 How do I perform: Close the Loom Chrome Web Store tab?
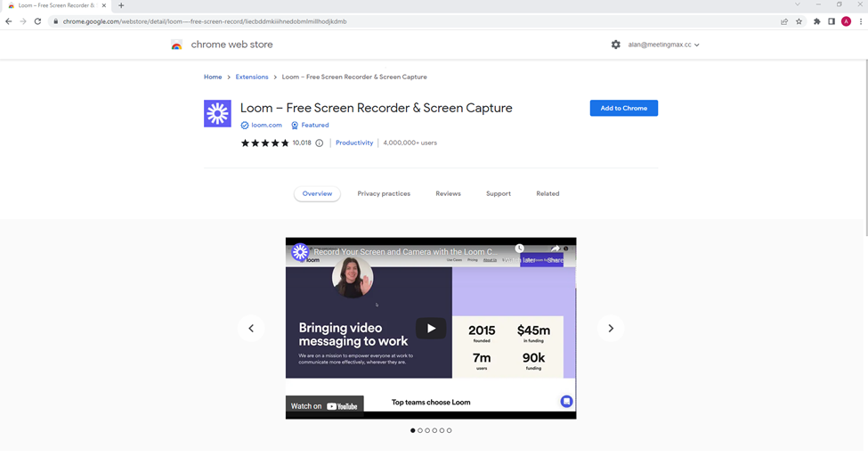click(x=103, y=5)
